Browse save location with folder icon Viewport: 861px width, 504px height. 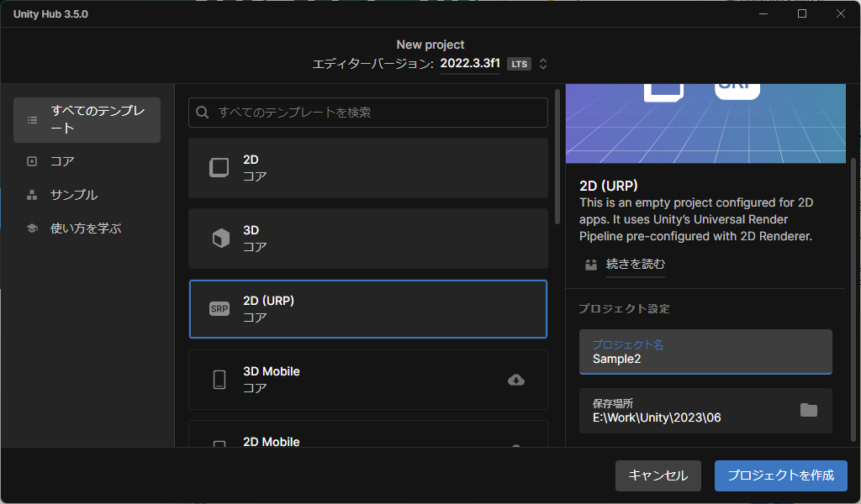click(x=808, y=410)
